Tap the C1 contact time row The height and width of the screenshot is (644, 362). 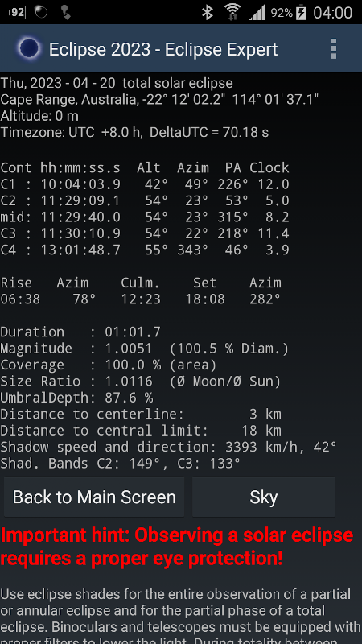click(x=145, y=184)
